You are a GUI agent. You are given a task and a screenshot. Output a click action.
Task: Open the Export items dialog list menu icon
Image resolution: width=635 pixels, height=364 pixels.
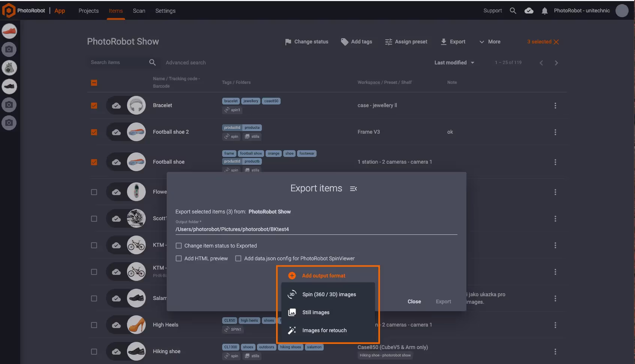tap(353, 189)
